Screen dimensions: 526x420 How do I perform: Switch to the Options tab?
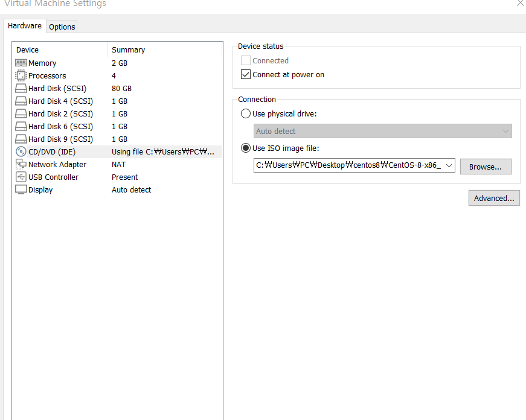coord(62,27)
